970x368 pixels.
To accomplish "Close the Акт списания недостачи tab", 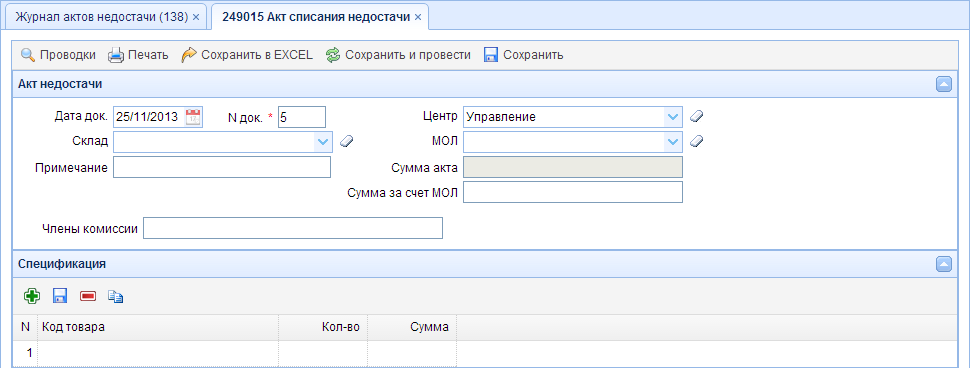I will click(x=418, y=17).
